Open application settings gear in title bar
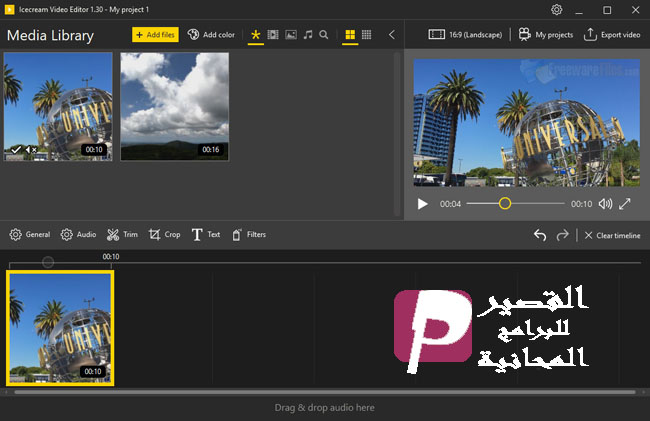 (x=557, y=10)
